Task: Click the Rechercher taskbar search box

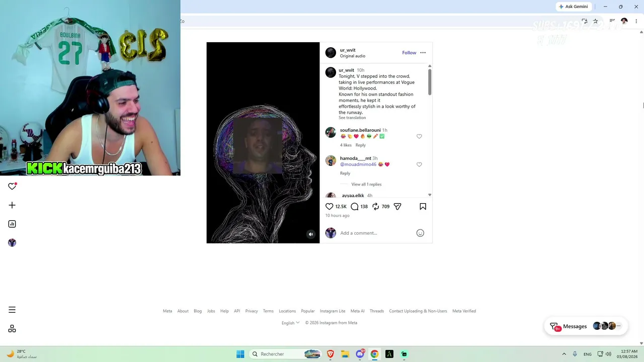Action: pyautogui.click(x=286, y=354)
